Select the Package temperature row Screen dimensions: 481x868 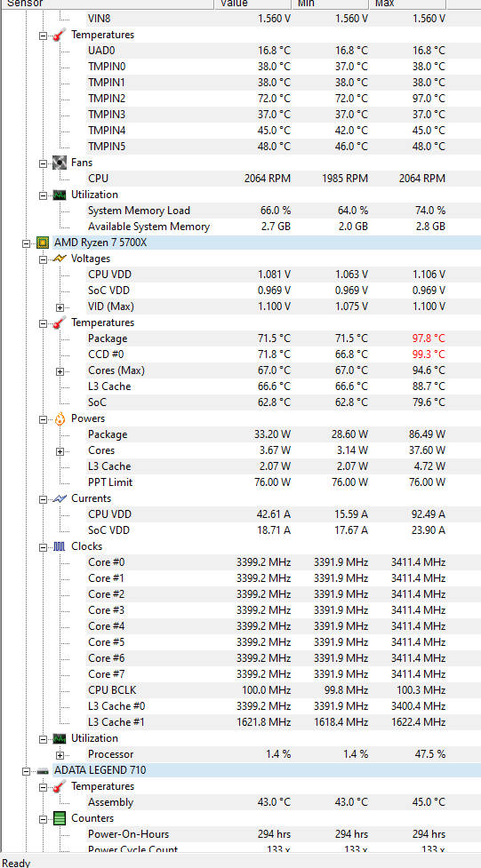pos(266,338)
